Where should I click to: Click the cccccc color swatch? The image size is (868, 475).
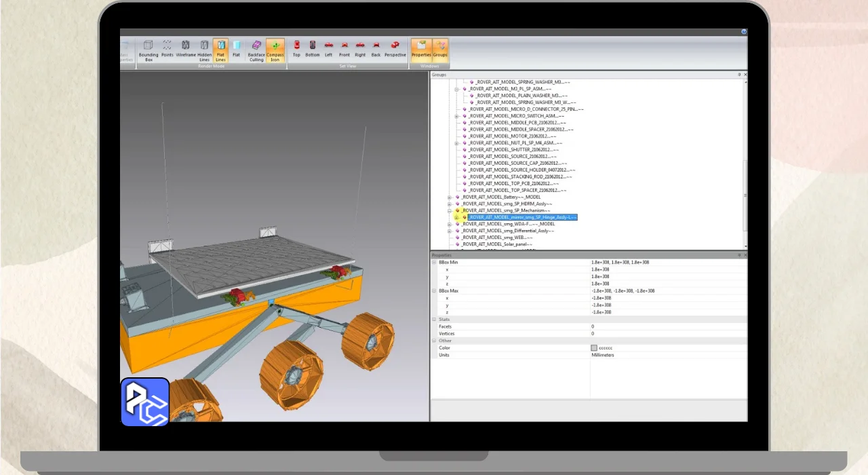point(594,348)
